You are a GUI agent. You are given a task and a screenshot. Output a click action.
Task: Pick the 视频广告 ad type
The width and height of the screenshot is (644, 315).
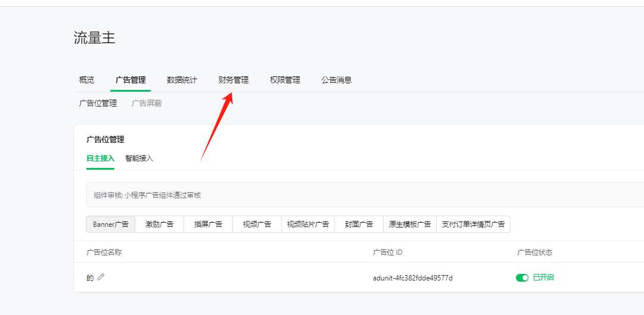[257, 224]
